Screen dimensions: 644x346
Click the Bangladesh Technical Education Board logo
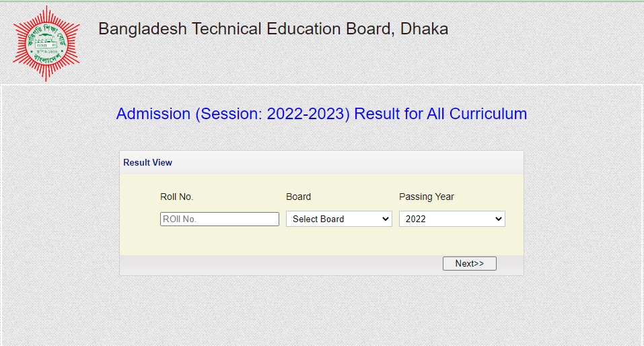pyautogui.click(x=46, y=43)
